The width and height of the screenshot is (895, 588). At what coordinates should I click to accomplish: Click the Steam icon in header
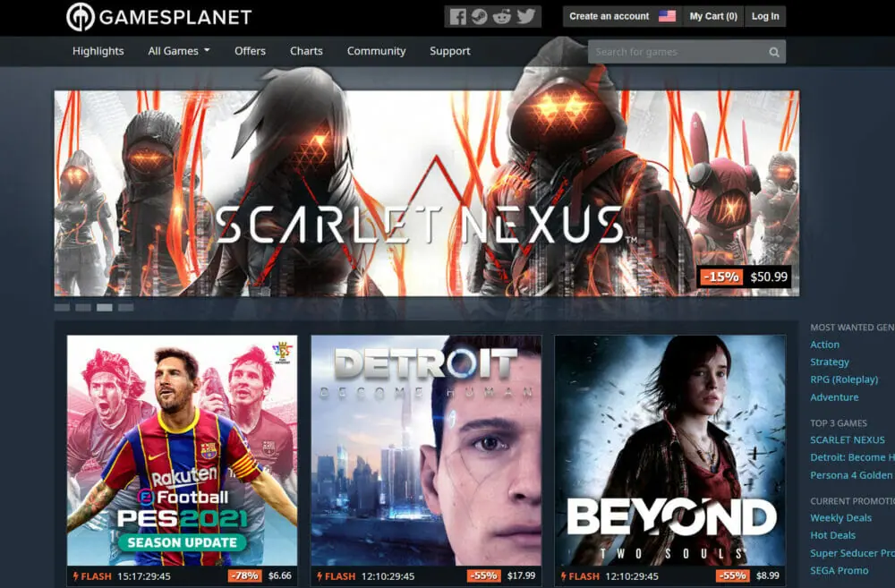pyautogui.click(x=481, y=16)
